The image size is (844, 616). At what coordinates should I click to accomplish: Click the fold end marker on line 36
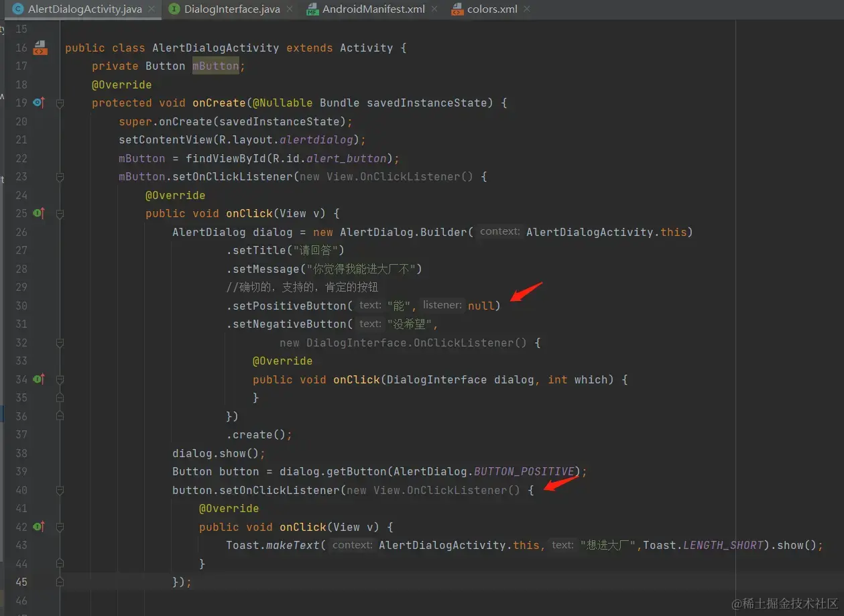[x=60, y=416]
